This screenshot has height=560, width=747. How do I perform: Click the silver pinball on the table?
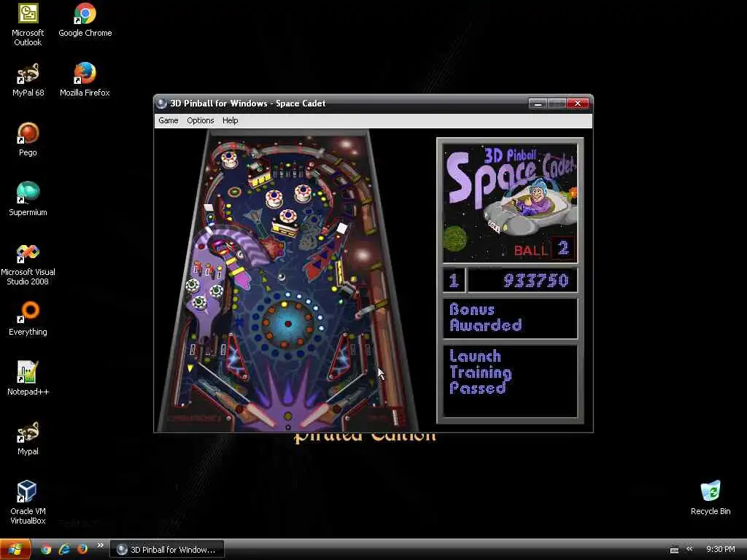(x=282, y=277)
